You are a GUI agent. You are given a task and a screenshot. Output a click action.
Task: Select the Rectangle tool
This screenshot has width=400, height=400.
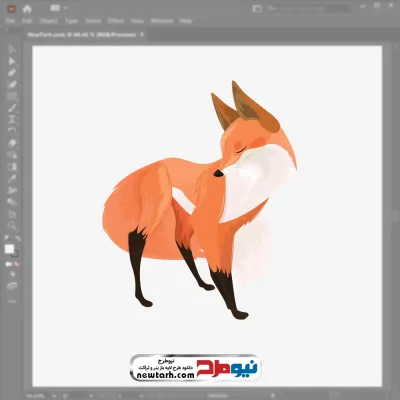12,96
